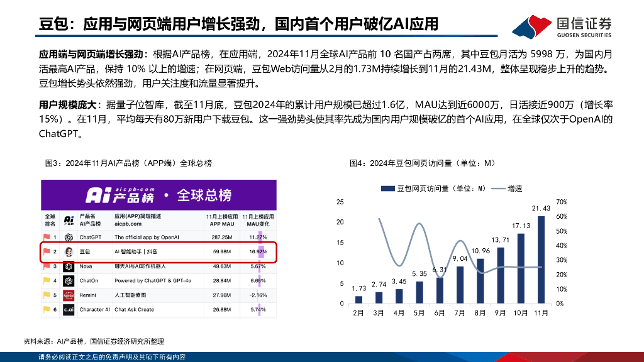Image resolution: width=644 pixels, height=362 pixels.
Task: Click the red flag beside rank 1
Action: coord(47,237)
